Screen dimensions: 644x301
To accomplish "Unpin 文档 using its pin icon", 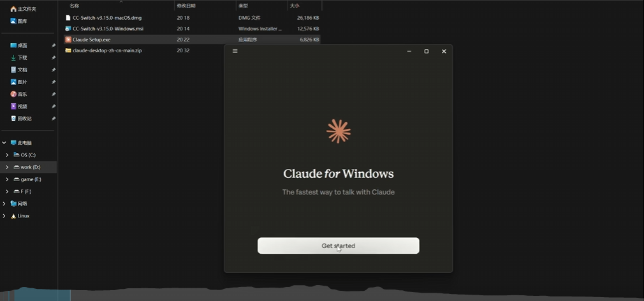I will click(x=54, y=70).
